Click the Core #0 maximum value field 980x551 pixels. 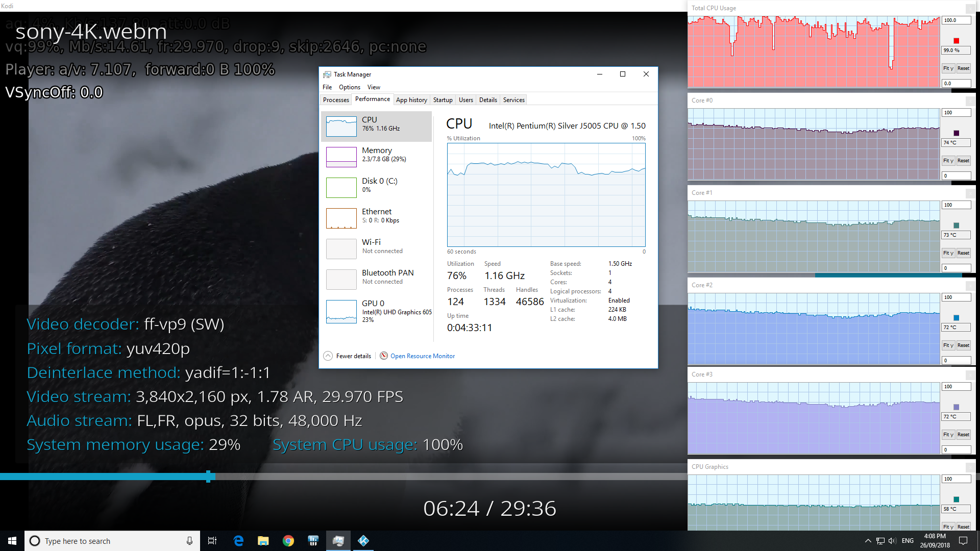pyautogui.click(x=956, y=113)
